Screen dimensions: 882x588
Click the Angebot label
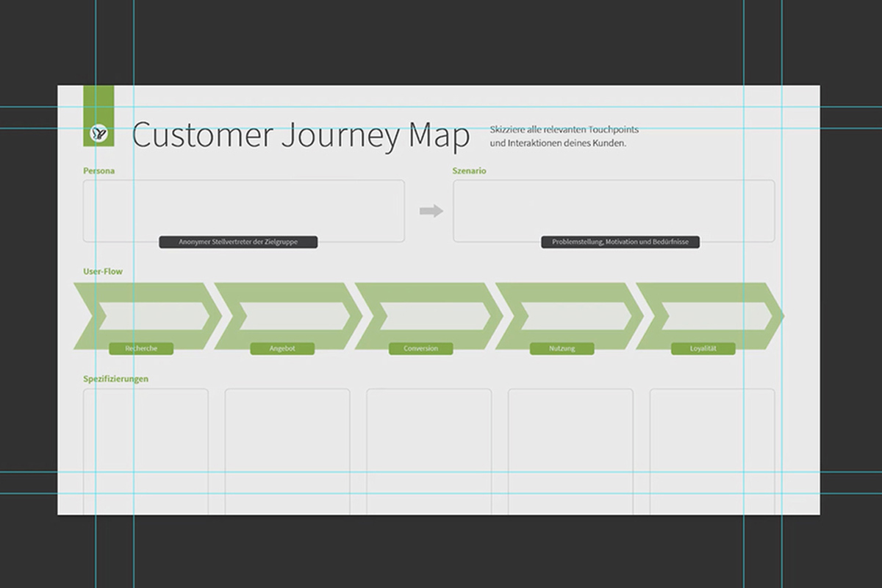tap(282, 348)
